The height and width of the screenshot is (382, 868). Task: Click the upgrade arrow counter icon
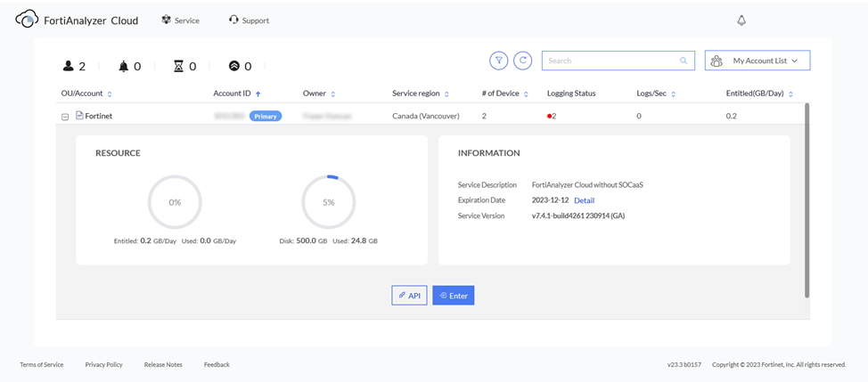(234, 66)
